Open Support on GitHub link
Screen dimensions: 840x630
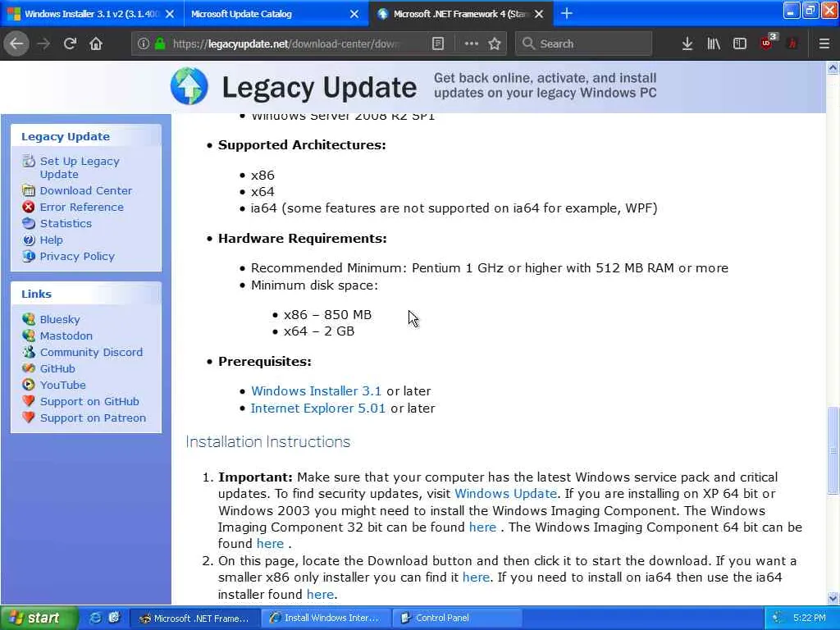(89, 402)
